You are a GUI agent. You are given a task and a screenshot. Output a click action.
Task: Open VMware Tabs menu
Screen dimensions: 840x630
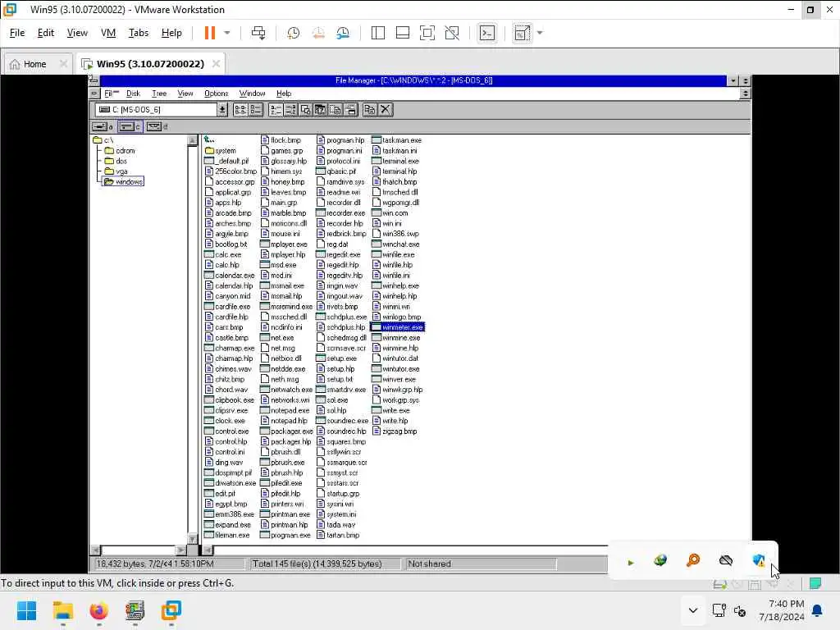pos(138,33)
